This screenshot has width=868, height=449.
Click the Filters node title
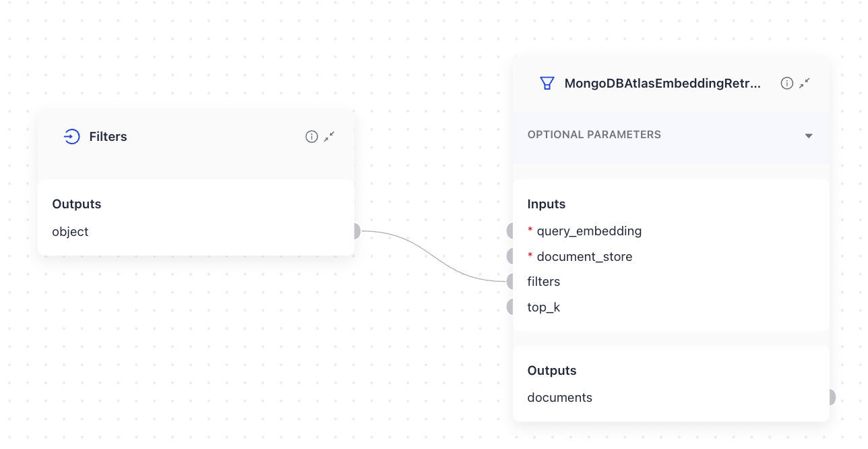point(108,137)
